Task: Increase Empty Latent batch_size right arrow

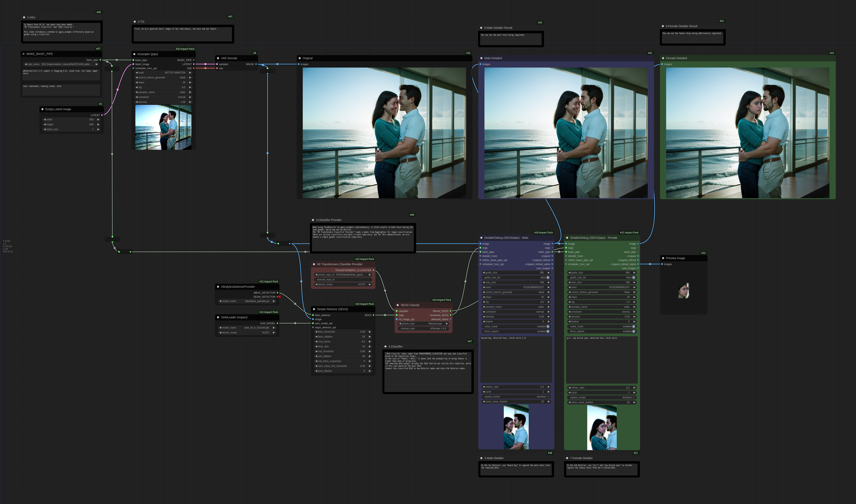Action: click(98, 129)
